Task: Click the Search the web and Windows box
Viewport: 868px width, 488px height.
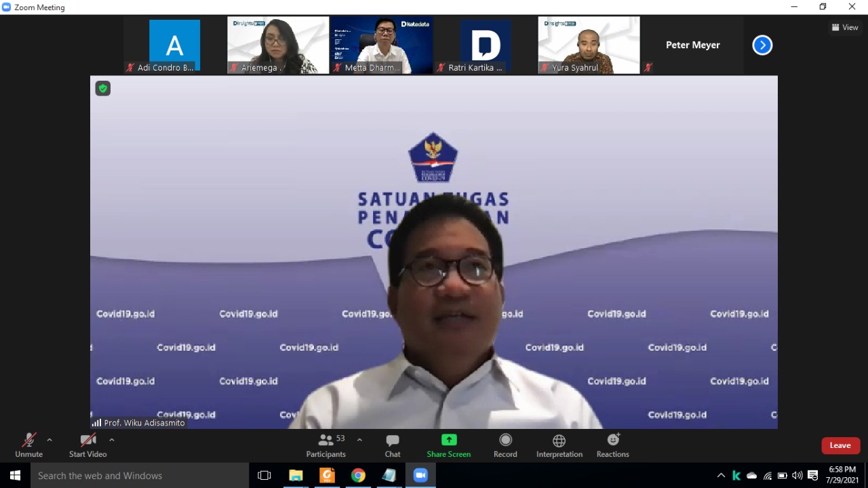Action: (140, 475)
